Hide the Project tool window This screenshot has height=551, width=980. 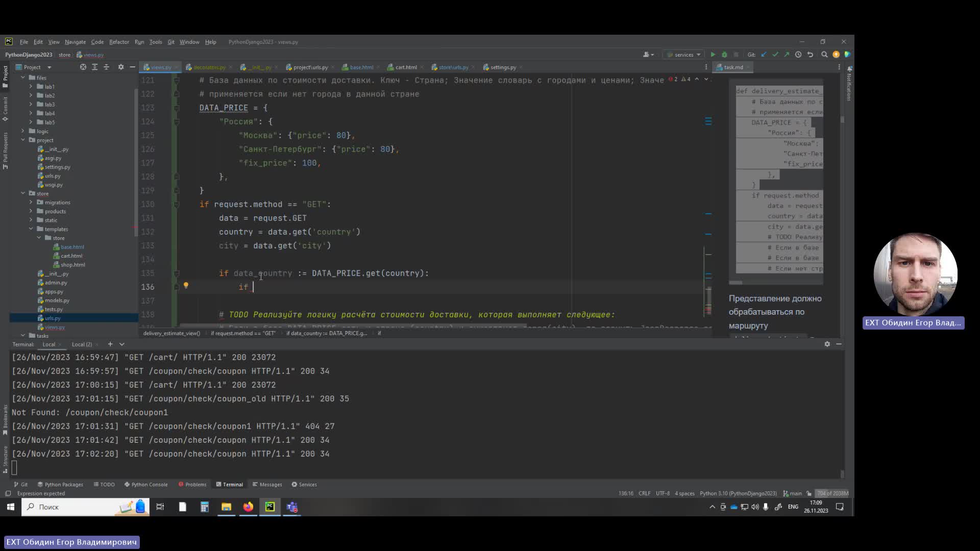click(132, 67)
